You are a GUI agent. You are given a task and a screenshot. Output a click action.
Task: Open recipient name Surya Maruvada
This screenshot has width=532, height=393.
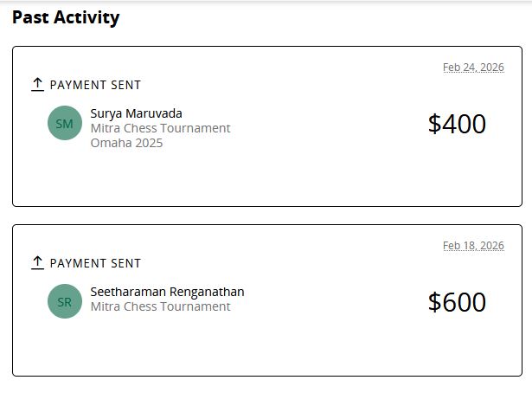click(136, 113)
